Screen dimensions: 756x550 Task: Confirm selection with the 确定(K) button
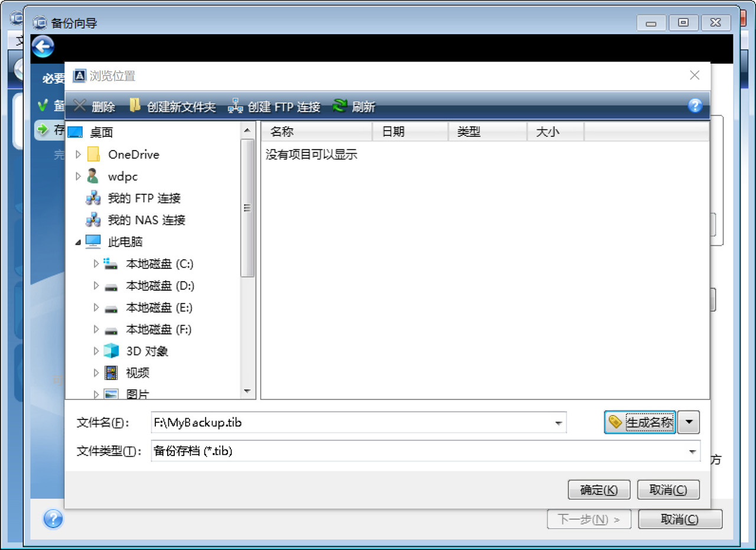(598, 489)
